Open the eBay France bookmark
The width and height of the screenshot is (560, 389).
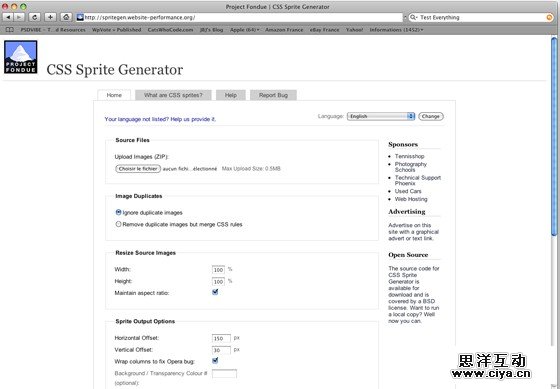(324, 30)
